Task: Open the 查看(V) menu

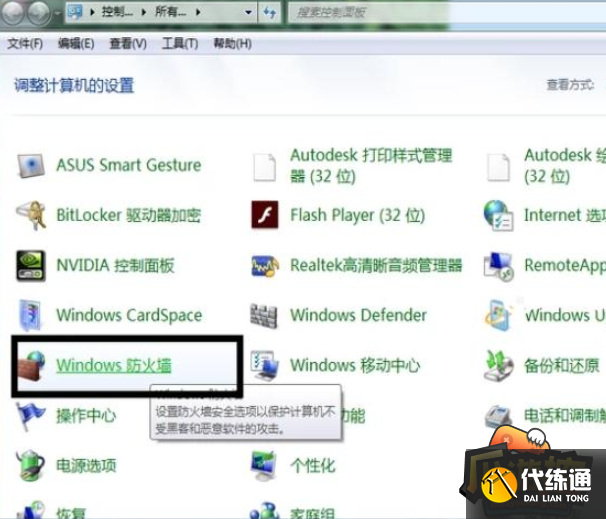Action: (x=128, y=43)
